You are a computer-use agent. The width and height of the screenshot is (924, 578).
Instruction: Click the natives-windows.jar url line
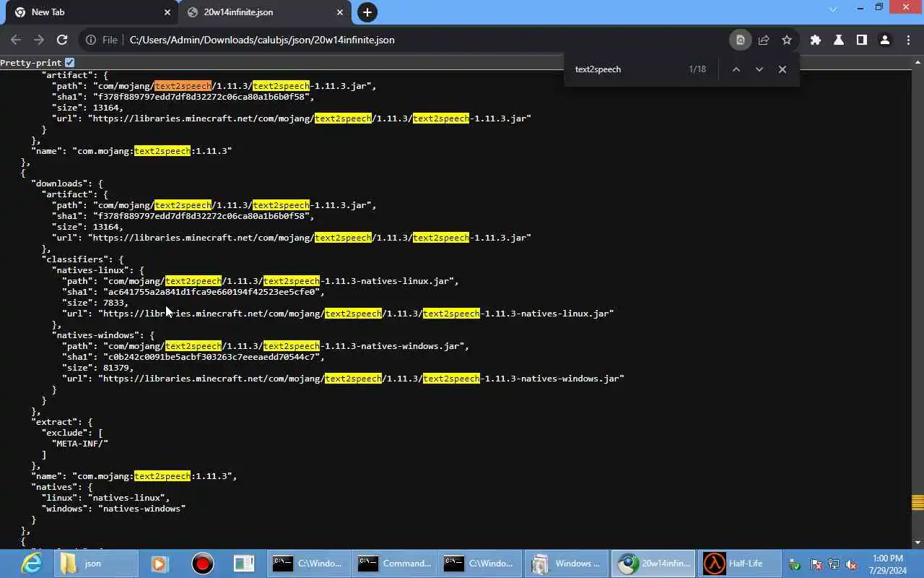[343, 379]
